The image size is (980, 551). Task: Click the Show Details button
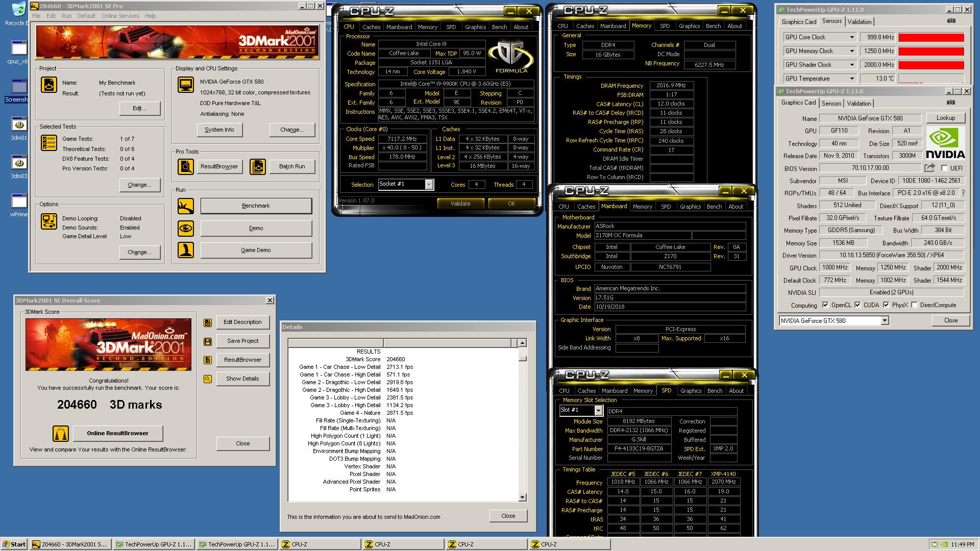tap(242, 379)
